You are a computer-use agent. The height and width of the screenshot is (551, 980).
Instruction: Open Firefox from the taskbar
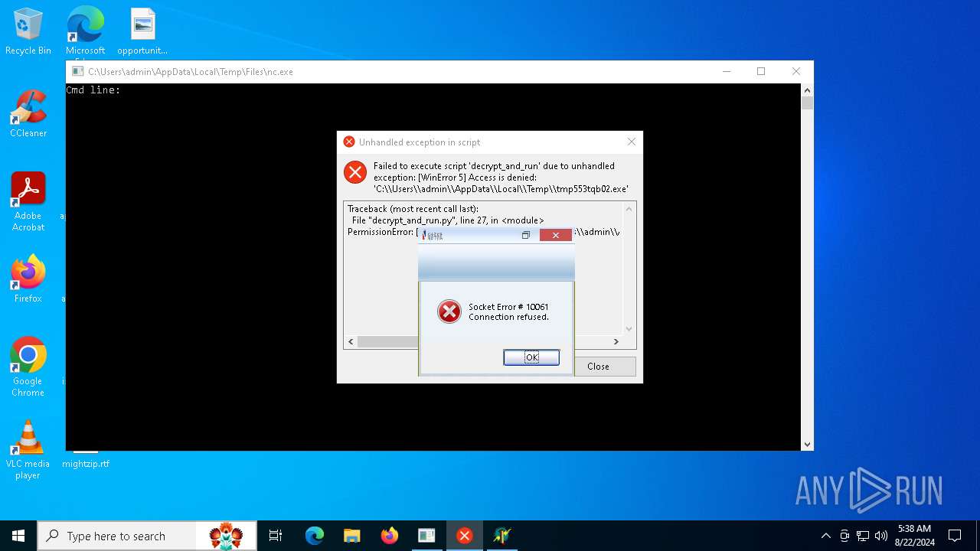390,536
